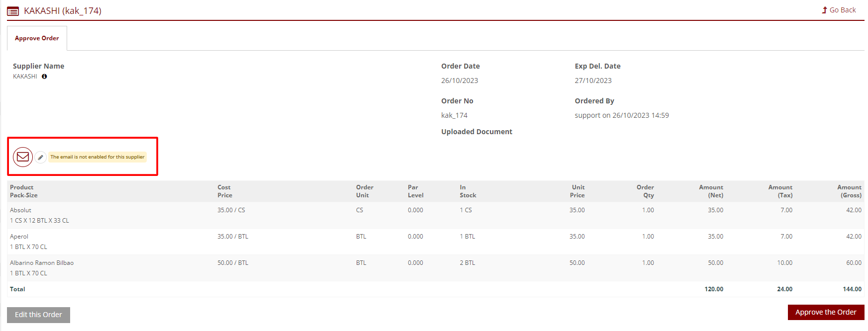Click the Uploaded Document label
This screenshot has height=331, width=868.
tap(476, 132)
